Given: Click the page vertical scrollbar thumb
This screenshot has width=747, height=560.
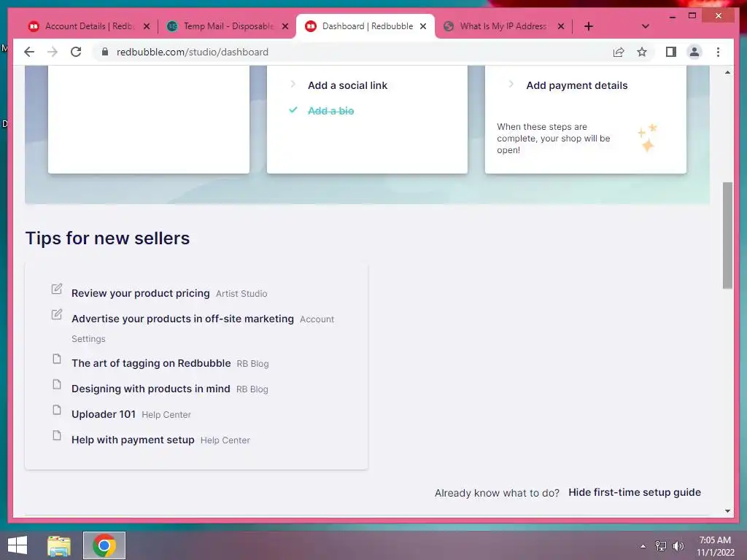Looking at the screenshot, I should pyautogui.click(x=727, y=236).
